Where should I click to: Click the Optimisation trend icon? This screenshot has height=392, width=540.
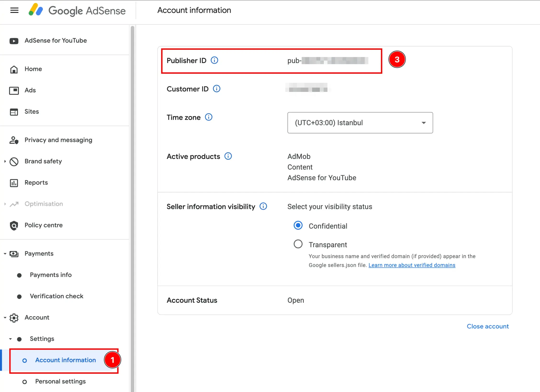point(14,204)
